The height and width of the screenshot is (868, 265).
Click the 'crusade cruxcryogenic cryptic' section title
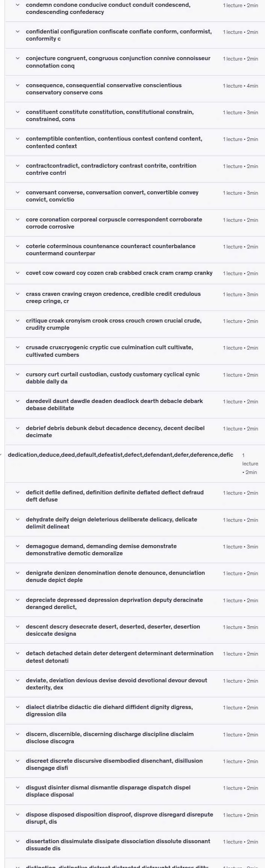109,351
